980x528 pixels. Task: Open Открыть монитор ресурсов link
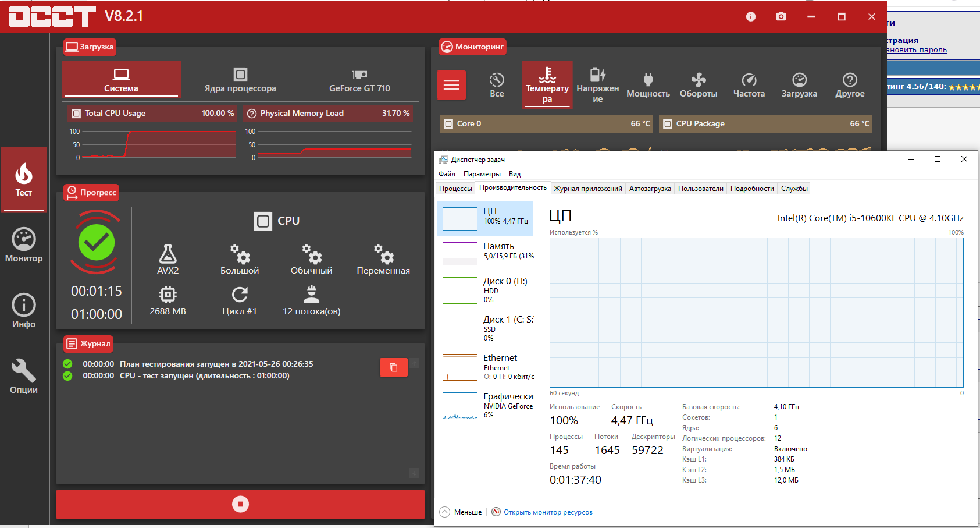click(x=548, y=512)
